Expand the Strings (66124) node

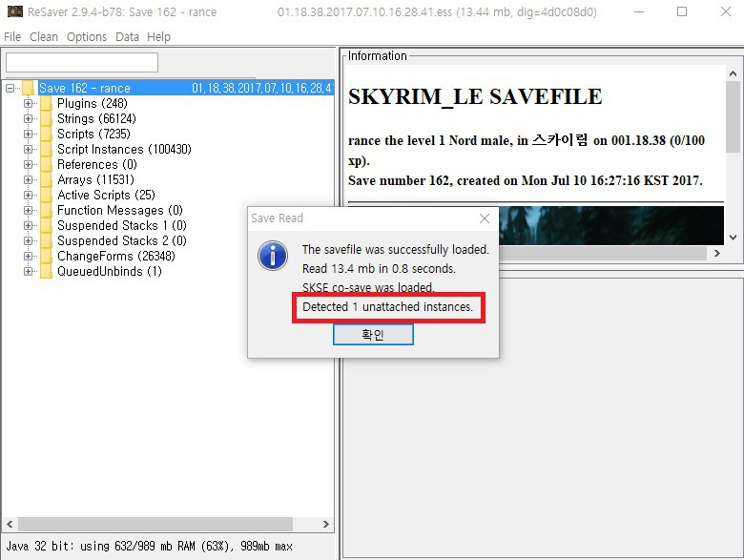pyautogui.click(x=28, y=118)
